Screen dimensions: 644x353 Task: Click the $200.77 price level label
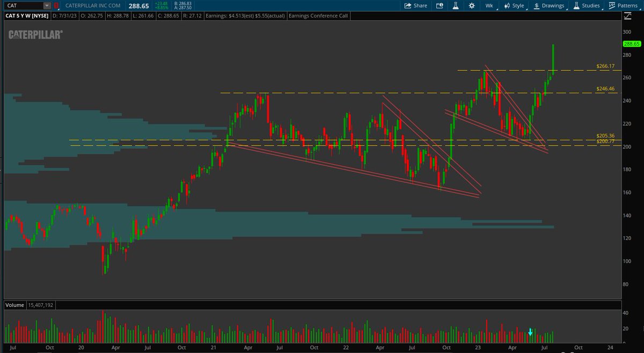pos(605,141)
